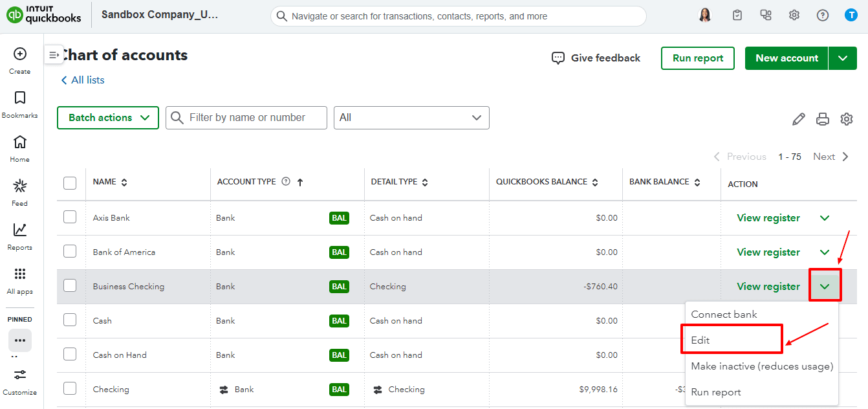Open the account type filter dropdown

coord(411,117)
